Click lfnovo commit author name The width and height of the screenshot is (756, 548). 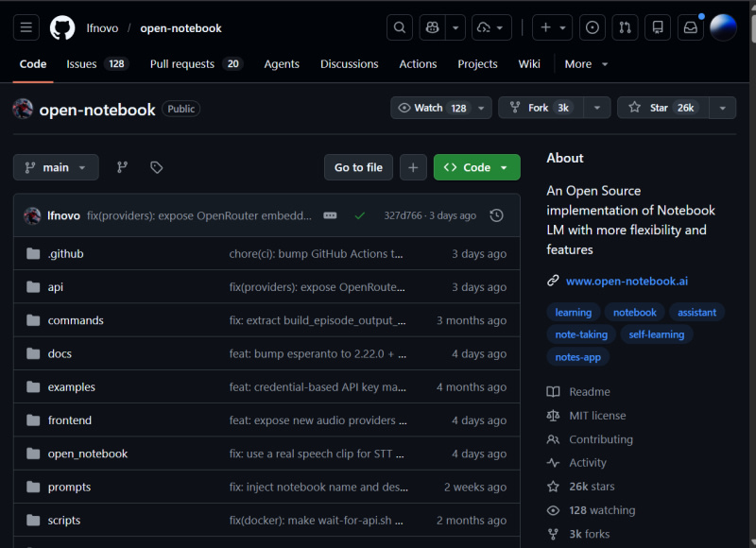pos(63,215)
